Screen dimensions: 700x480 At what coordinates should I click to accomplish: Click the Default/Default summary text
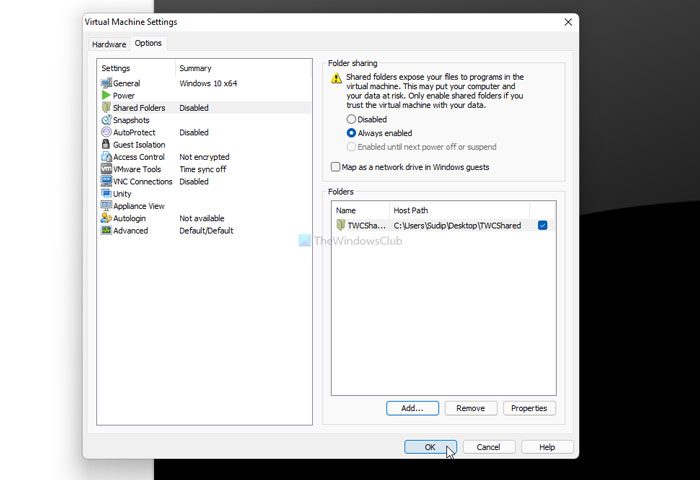click(x=206, y=230)
